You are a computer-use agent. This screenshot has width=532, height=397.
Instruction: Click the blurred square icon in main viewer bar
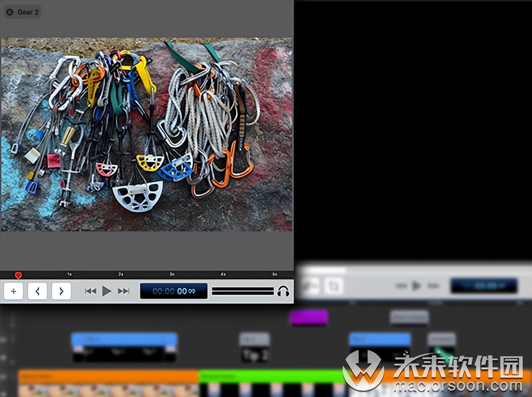[x=334, y=286]
